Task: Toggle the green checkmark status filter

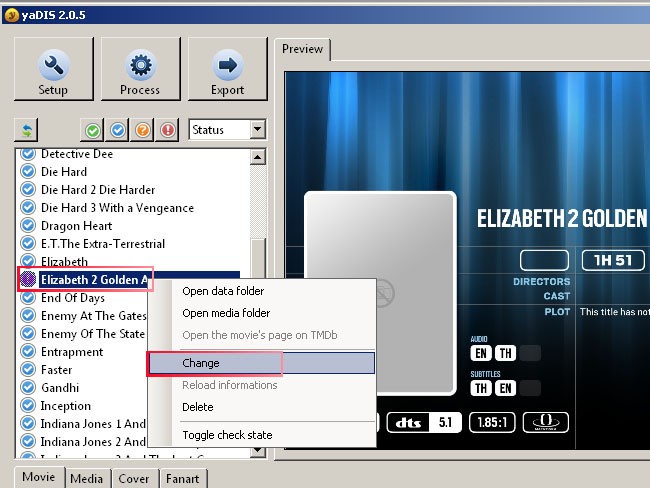Action: (92, 130)
